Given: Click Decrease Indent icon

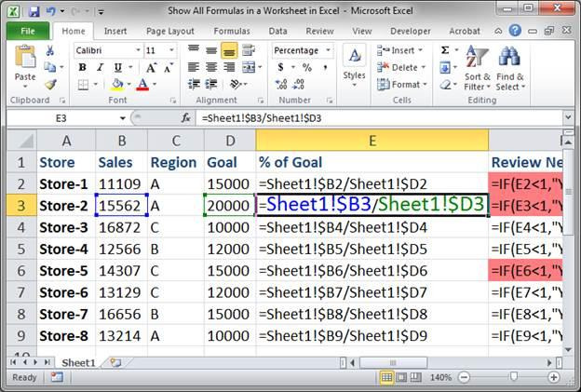Looking at the screenshot, I should (194, 85).
